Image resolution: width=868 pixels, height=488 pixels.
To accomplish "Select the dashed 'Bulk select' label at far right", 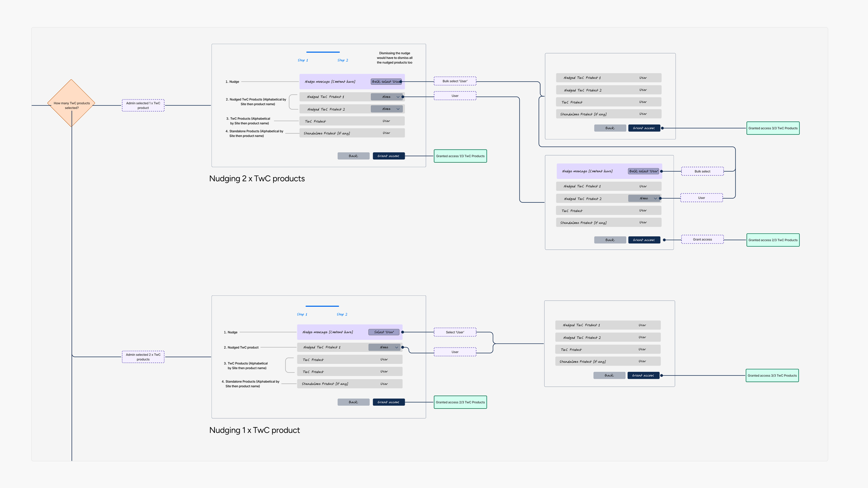I will pos(702,171).
